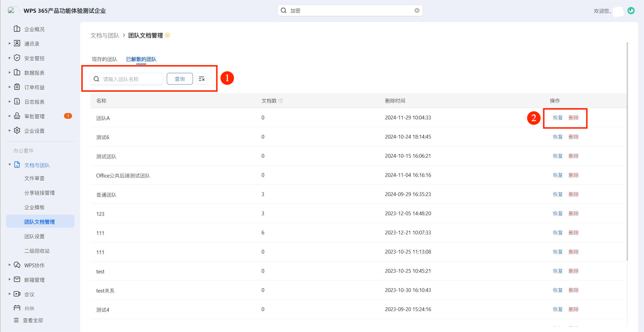Click the 数据报表 icon in sidebar

pos(17,72)
